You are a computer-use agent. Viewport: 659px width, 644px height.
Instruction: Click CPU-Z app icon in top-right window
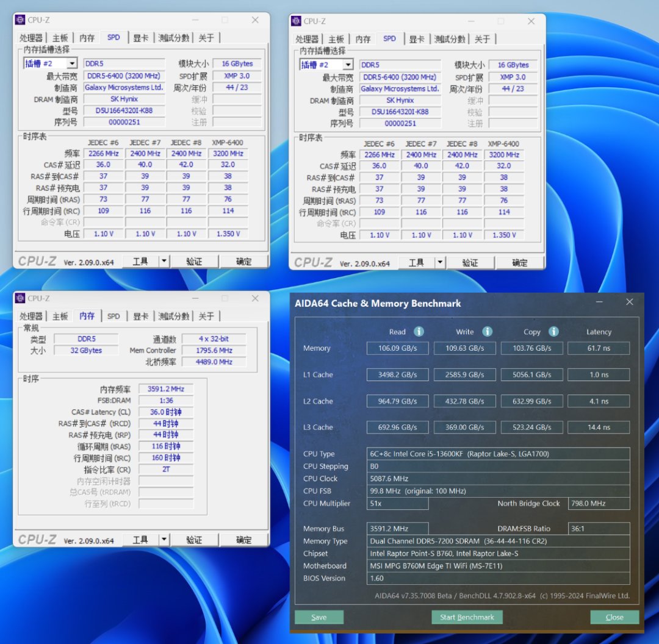click(297, 21)
